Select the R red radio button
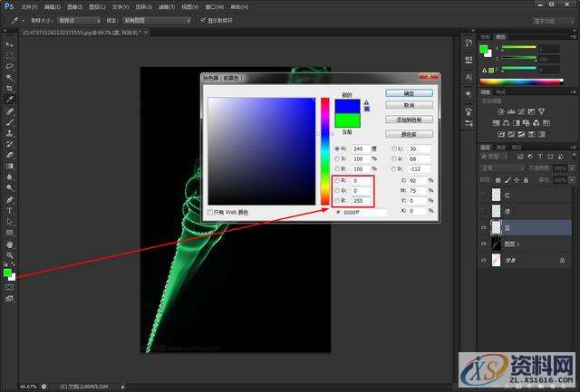580x392 pixels. click(x=337, y=181)
